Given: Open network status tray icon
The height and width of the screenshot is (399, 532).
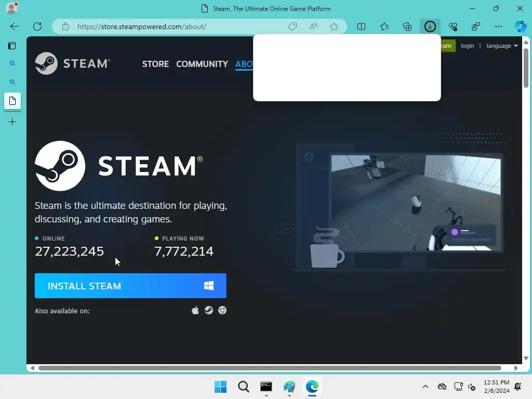Looking at the screenshot, I should pyautogui.click(x=458, y=387).
